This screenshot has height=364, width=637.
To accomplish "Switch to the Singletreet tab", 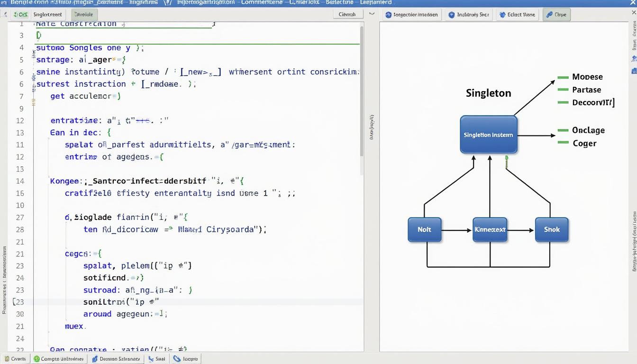I will [47, 14].
